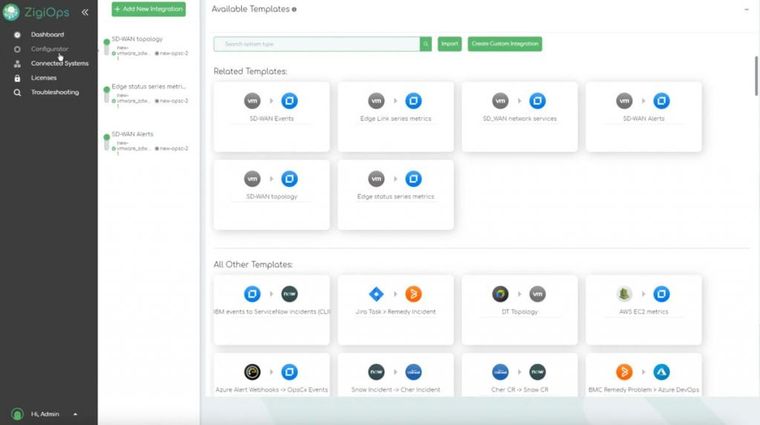Image resolution: width=760 pixels, height=425 pixels.
Task: Open Jira Task > Remedy Incident title
Action: 396,312
